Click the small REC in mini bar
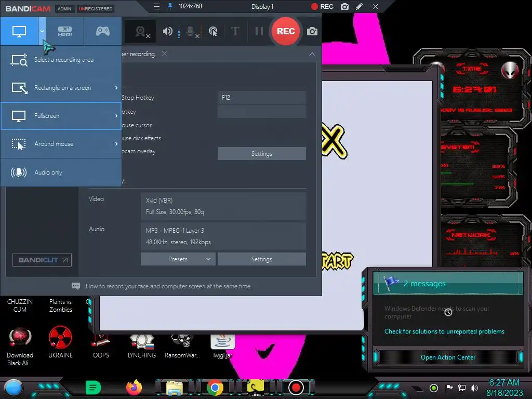Viewport: 532px width, 399px height. pyautogui.click(x=322, y=6)
